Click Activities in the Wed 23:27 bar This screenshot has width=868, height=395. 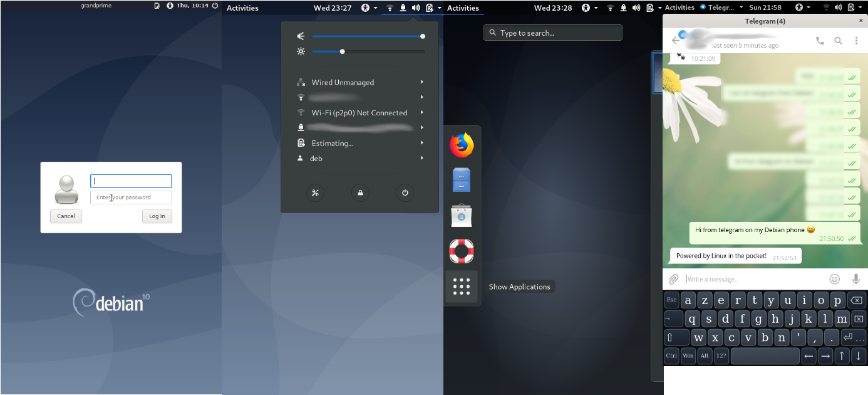click(242, 8)
